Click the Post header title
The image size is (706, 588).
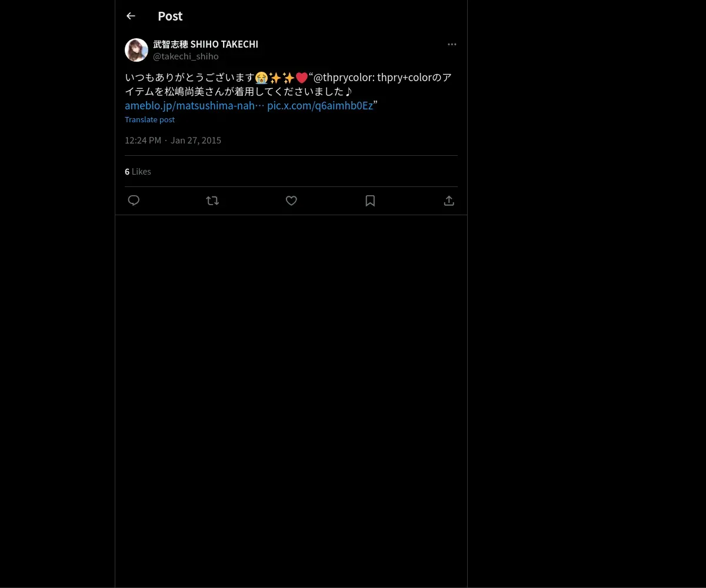pyautogui.click(x=170, y=16)
